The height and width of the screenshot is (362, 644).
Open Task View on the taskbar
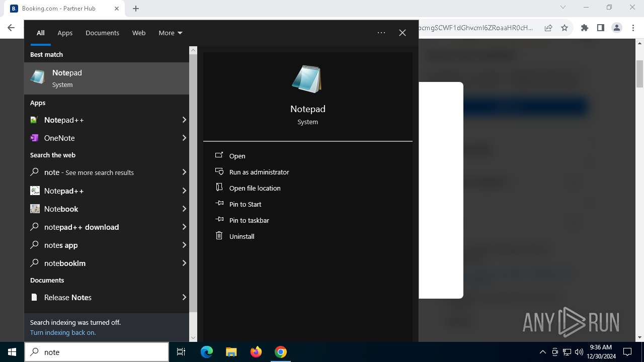(x=181, y=352)
